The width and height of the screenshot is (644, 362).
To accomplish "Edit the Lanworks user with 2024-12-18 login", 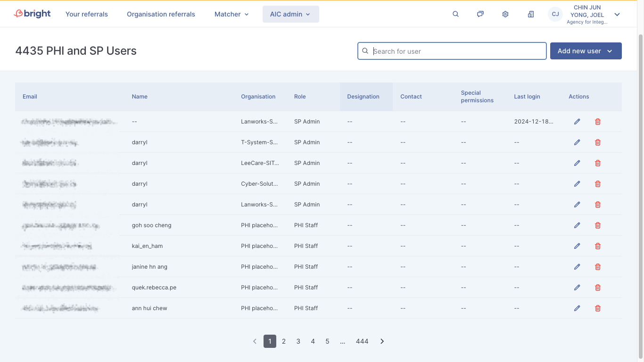I will click(x=577, y=122).
